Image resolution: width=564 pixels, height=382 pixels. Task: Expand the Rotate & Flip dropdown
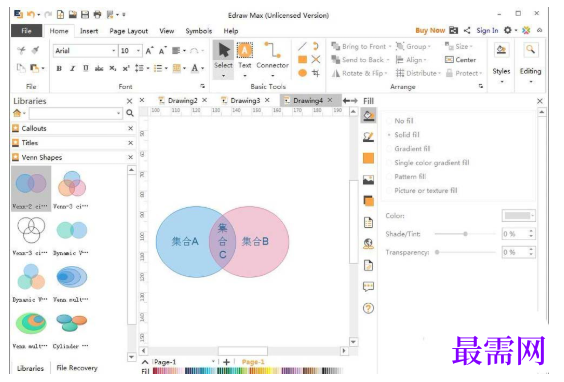tap(386, 73)
